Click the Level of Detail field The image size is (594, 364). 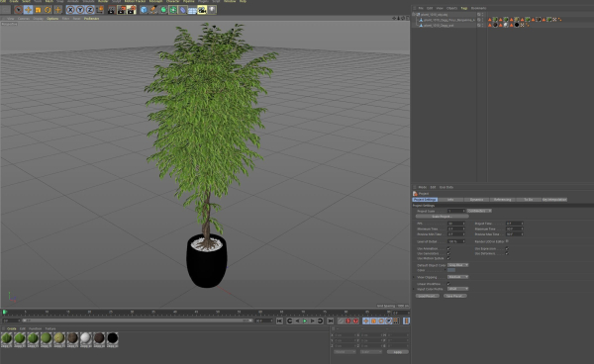tap(455, 241)
